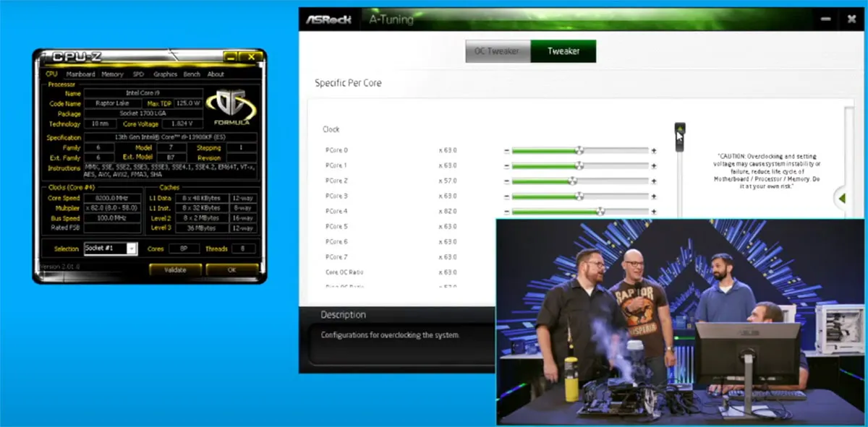Click the minus icon for PCore 0

[x=506, y=151]
